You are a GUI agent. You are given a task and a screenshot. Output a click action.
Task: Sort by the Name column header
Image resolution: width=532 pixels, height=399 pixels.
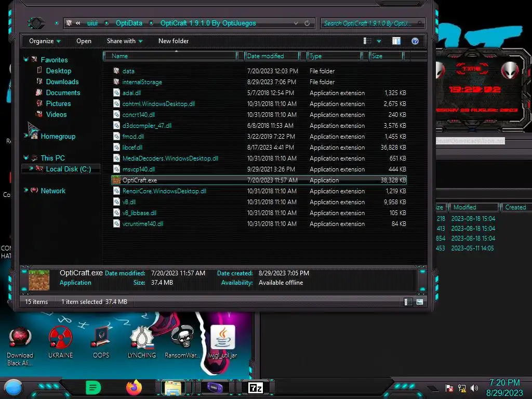pyautogui.click(x=170, y=56)
